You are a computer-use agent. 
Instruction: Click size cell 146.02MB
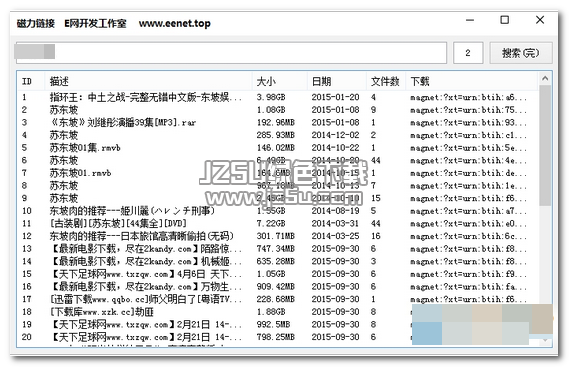pos(276,148)
